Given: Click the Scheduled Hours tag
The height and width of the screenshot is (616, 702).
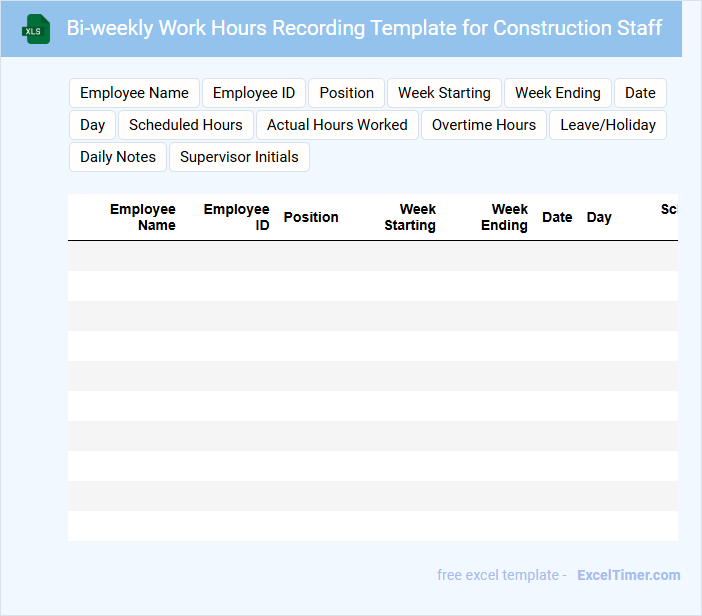Looking at the screenshot, I should point(186,125).
